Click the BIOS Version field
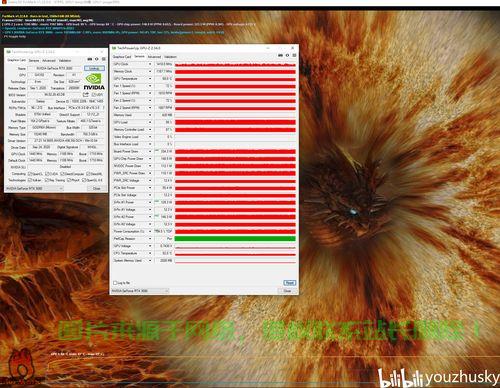The image size is (500, 388). point(55,95)
